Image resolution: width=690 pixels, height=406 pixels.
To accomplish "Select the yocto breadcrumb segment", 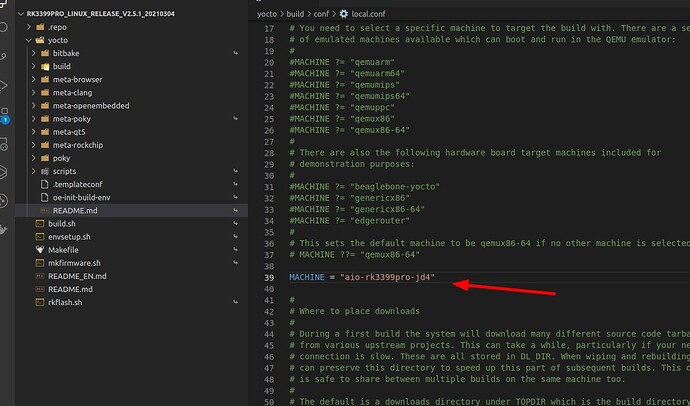I will 267,14.
